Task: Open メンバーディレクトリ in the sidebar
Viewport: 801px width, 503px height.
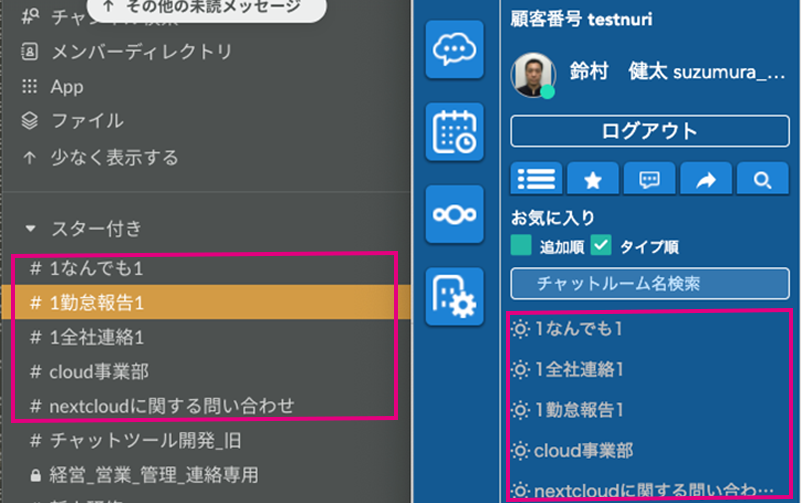Action: (x=140, y=51)
